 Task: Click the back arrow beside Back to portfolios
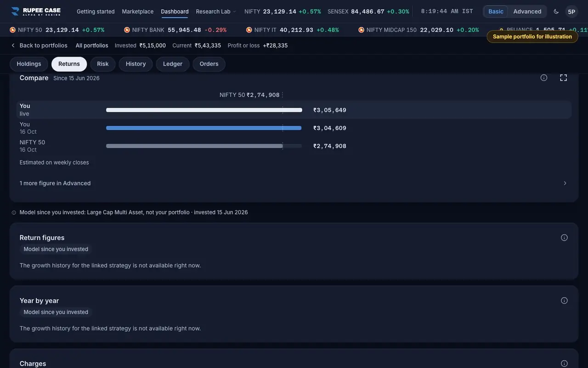tap(13, 46)
